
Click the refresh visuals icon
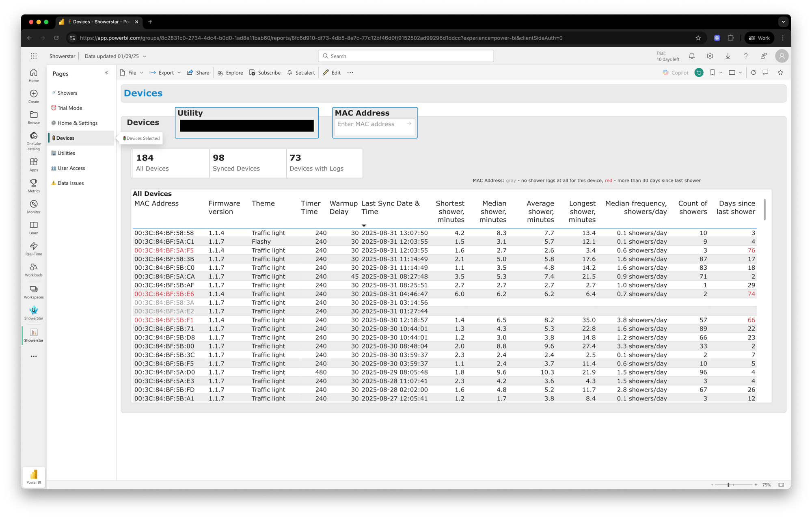tap(754, 73)
